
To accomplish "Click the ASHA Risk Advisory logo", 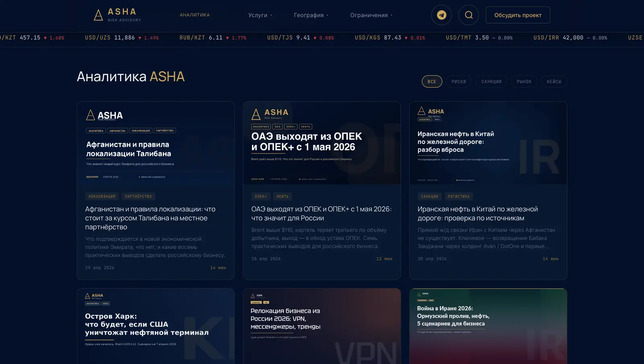I will pos(117,15).
